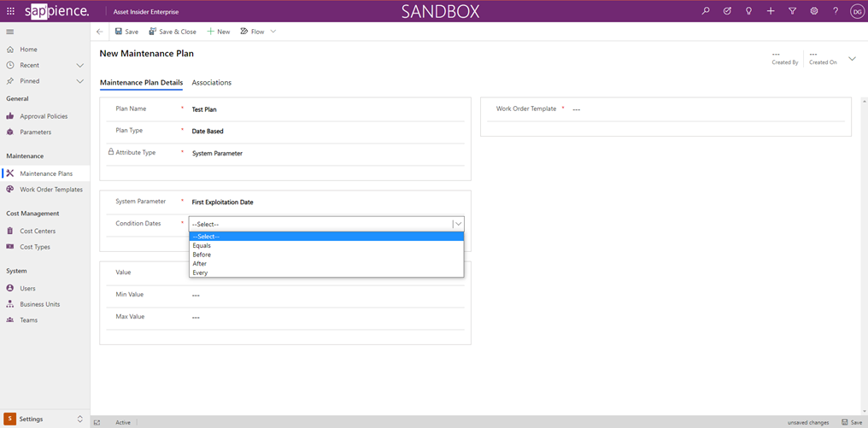The width and height of the screenshot is (868, 428).
Task: Open the Flow dropdown chevron
Action: (x=273, y=32)
